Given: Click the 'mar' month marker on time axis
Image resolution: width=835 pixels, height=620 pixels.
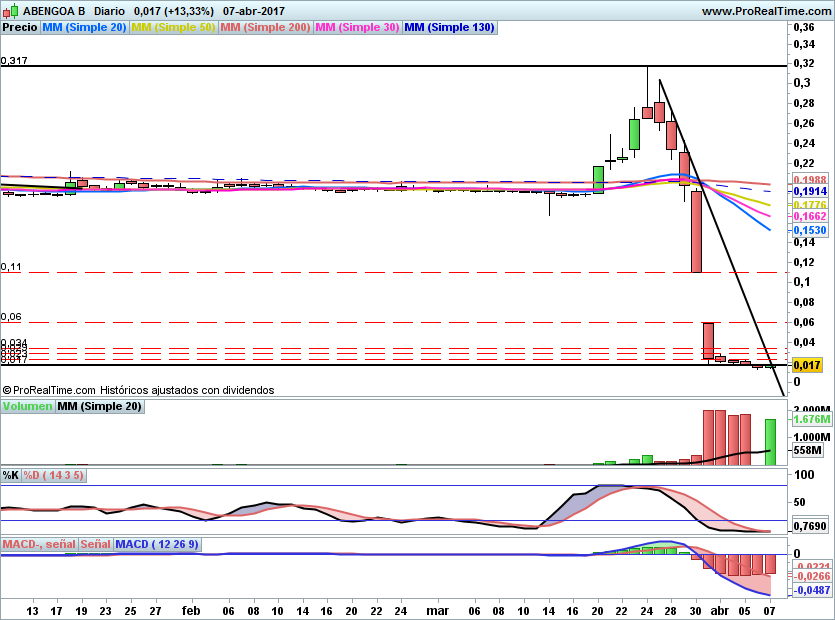Looking at the screenshot, I should (x=437, y=609).
